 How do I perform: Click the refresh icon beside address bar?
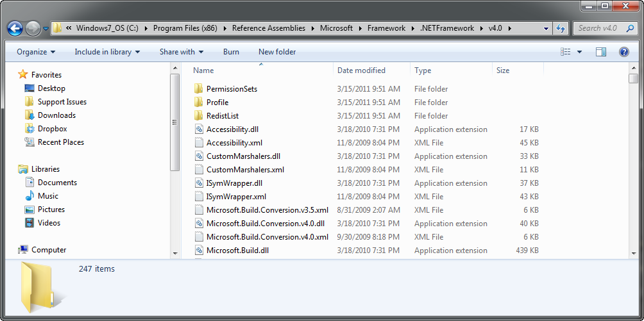tap(561, 28)
